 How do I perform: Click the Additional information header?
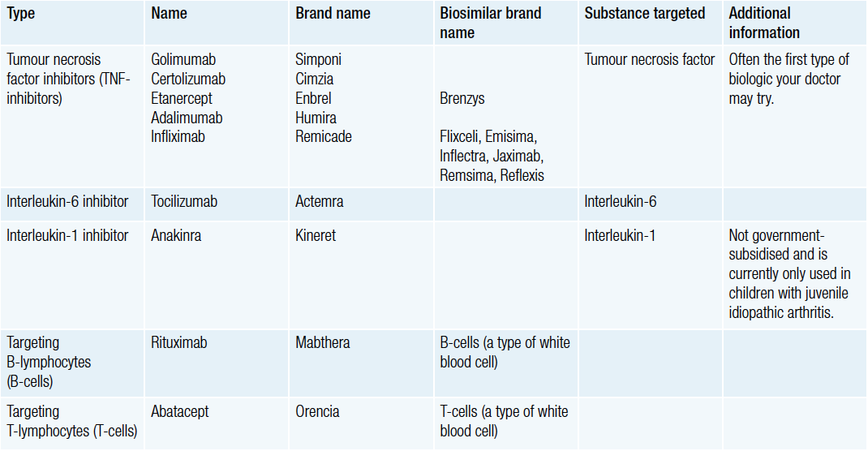[x=764, y=23]
